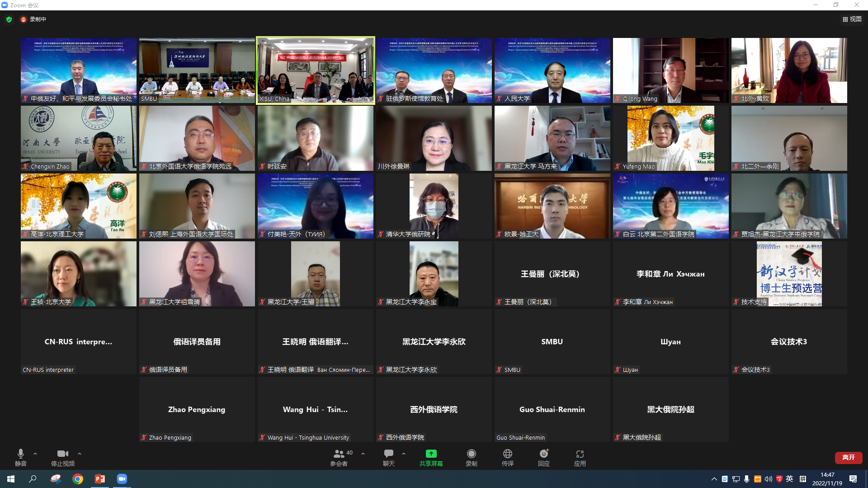
Task: Click the green encryption shield icon
Action: coord(9,19)
